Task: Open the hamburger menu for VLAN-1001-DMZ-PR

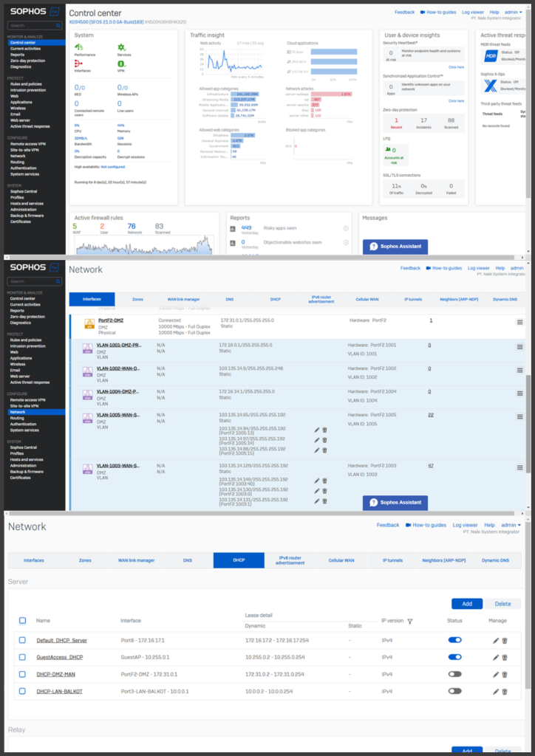Action: click(x=519, y=347)
